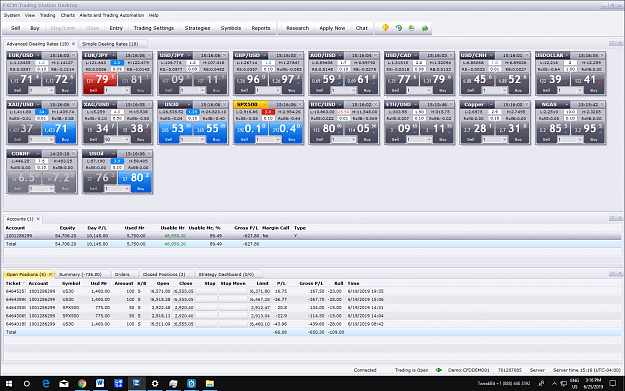Open Alerts and Trading Automation menu
Viewport: 625px width, 391px height.
(x=112, y=15)
